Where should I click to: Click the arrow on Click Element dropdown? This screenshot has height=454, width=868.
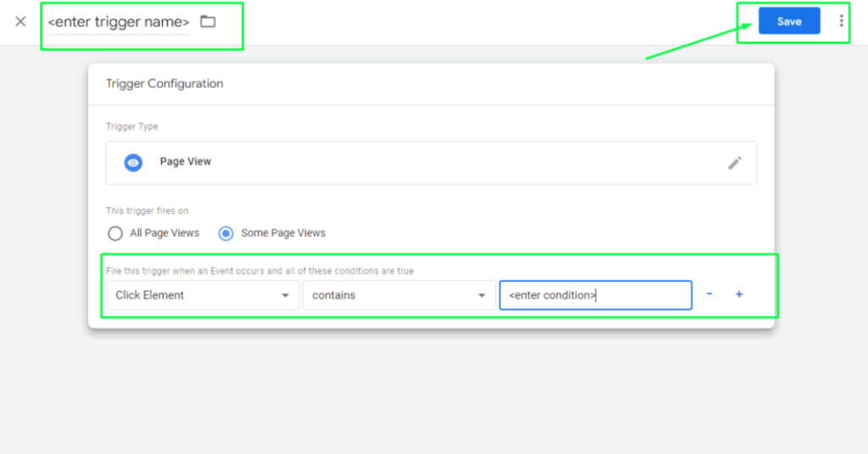coord(285,296)
